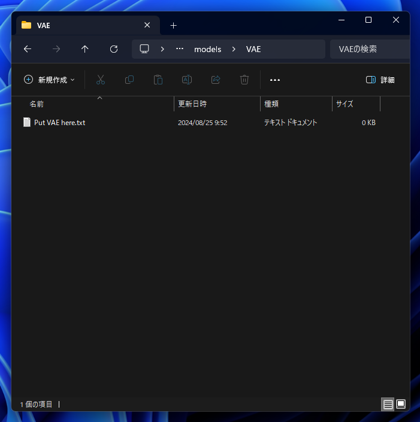The width and height of the screenshot is (420, 422).
Task: Go back to the previous folder
Action: (x=27, y=49)
